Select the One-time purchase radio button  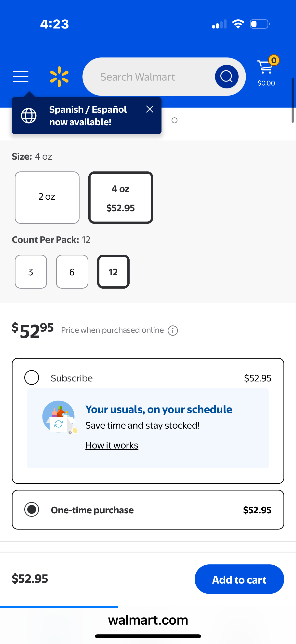[31, 509]
